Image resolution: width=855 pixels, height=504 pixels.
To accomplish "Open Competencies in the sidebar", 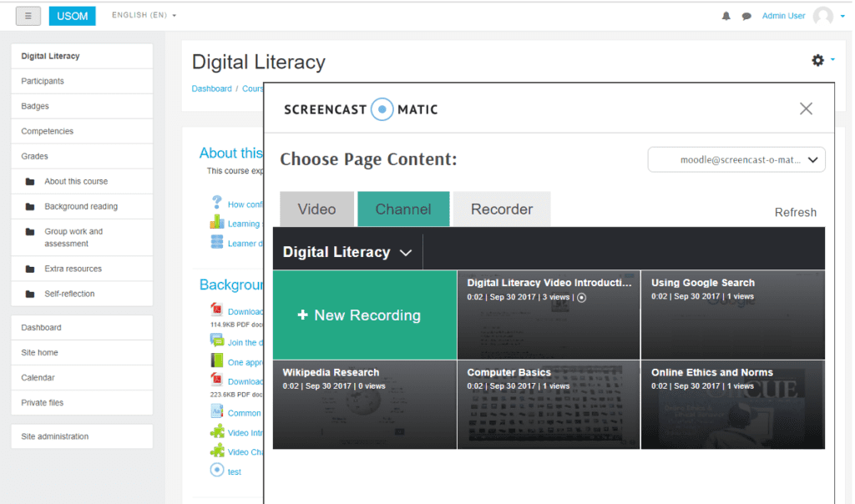I will (x=82, y=131).
